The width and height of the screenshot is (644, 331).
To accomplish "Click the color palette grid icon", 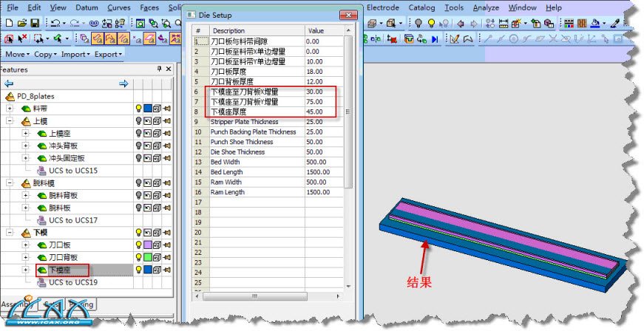I will (569, 24).
